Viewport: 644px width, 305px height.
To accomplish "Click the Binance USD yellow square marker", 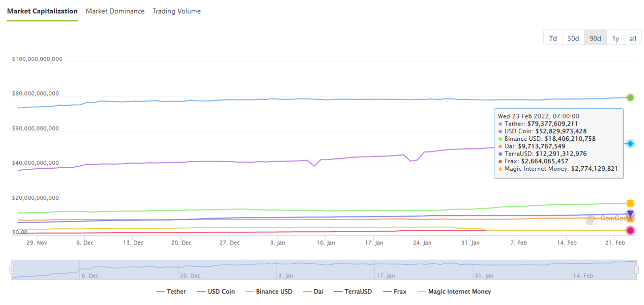I will 630,203.
